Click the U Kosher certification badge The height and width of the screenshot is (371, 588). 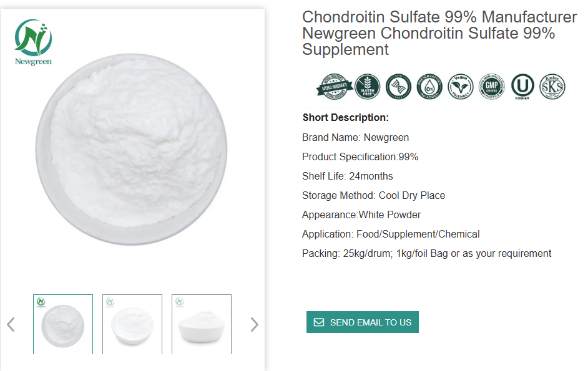pyautogui.click(x=522, y=87)
